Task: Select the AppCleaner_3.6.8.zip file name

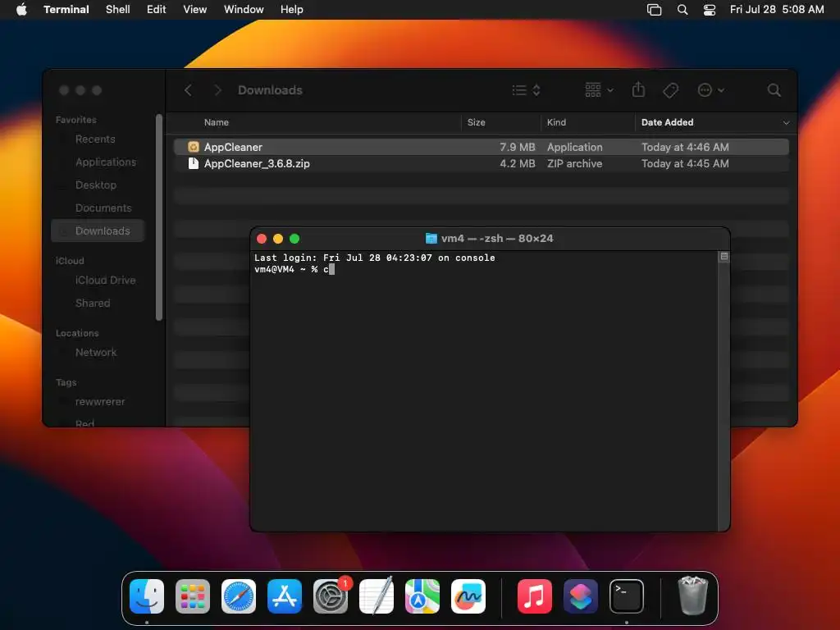Action: 257,163
